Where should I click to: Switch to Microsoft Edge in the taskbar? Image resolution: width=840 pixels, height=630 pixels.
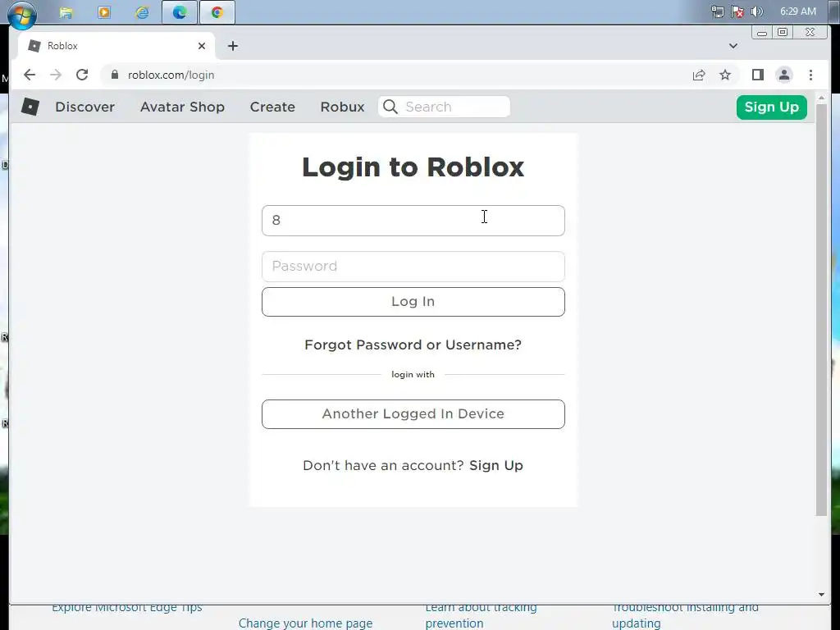tap(180, 12)
